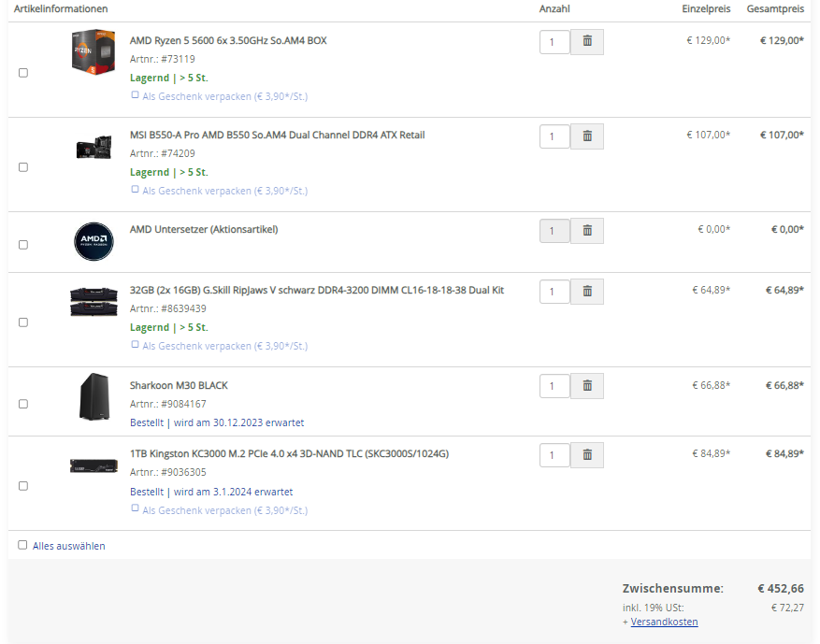Open Sharkoon M30 BLACK product link
The height and width of the screenshot is (644, 820).
[179, 385]
